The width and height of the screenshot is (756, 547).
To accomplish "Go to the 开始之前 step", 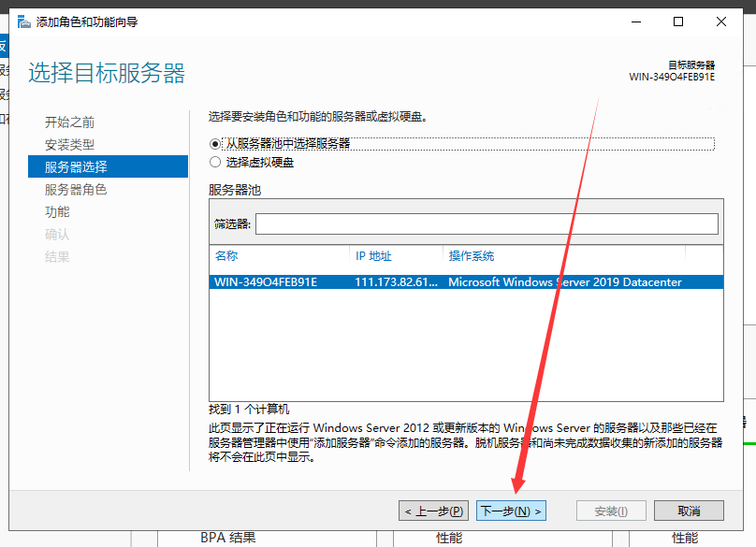I will [x=69, y=122].
